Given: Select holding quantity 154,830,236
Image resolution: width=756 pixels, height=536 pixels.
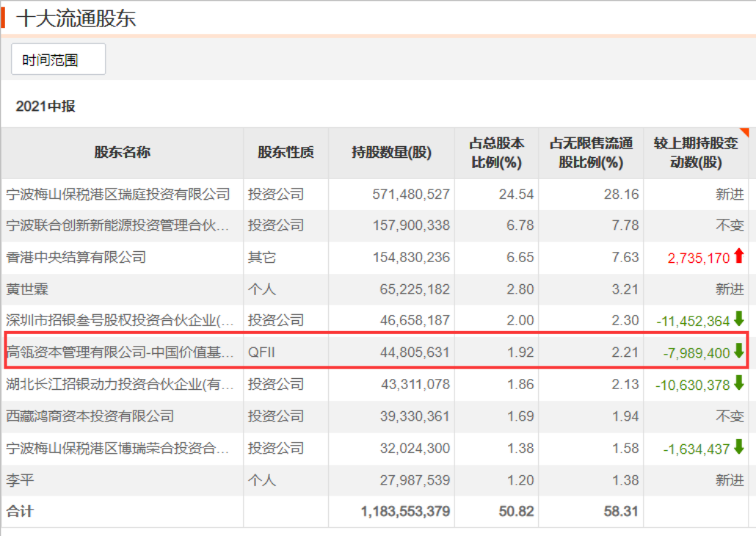Looking at the screenshot, I should (411, 257).
